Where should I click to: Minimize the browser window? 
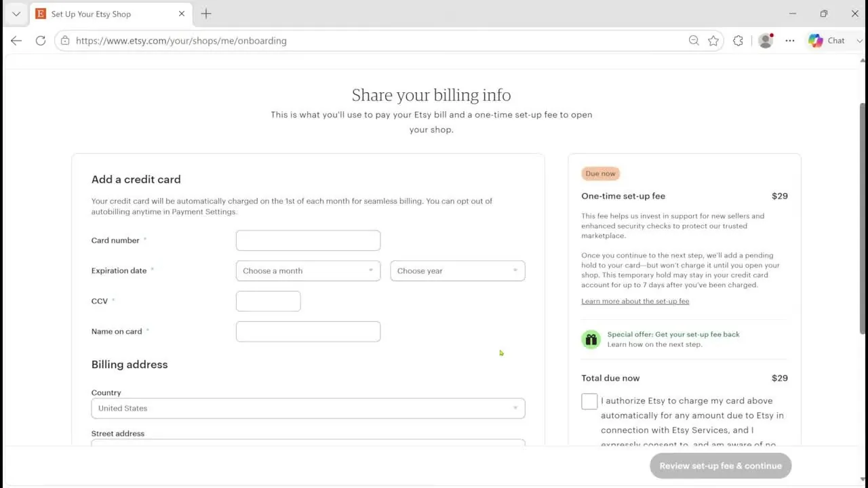[793, 14]
